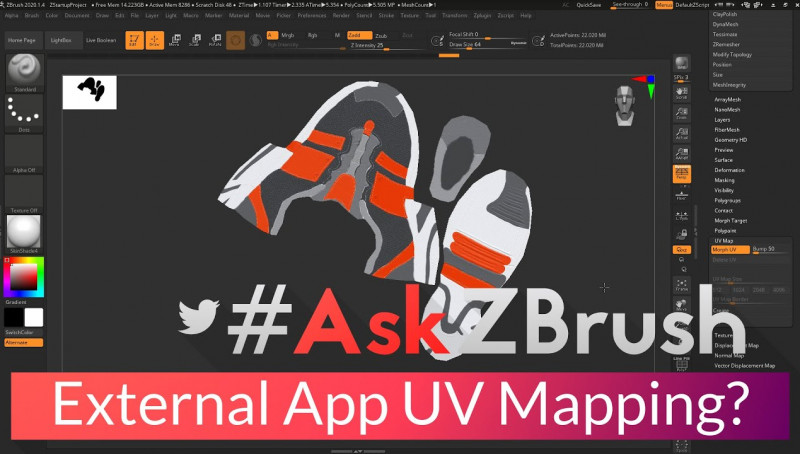Expand the NanoMesh subpalette
Viewport: 800px width, 454px height.
click(727, 110)
